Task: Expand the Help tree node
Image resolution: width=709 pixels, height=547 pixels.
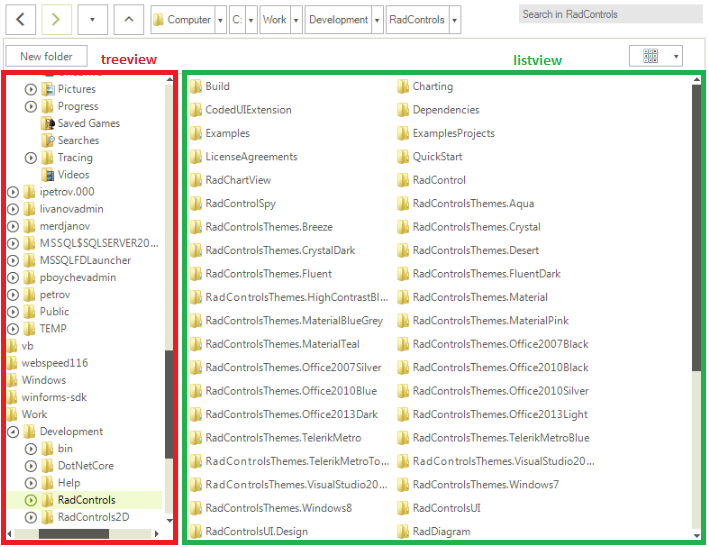Action: (x=31, y=483)
